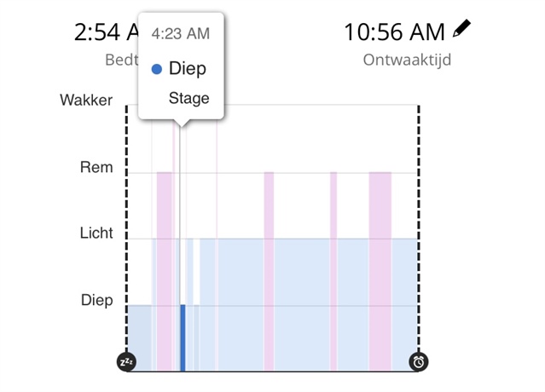Click the first wide pink REM bar

point(165,272)
